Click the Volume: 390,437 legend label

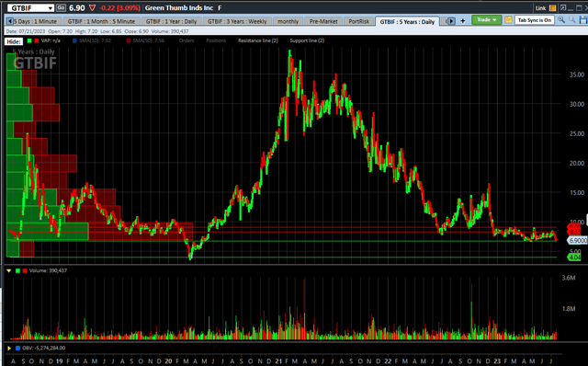pos(48,270)
